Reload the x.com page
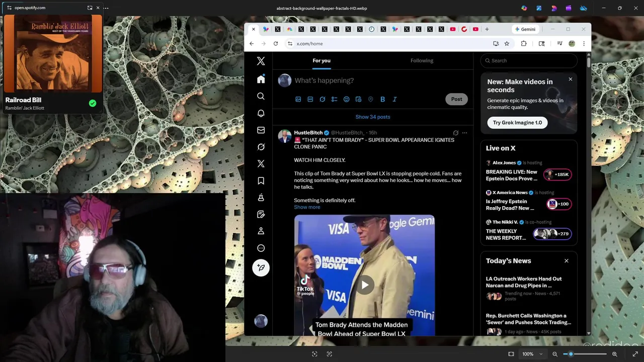Screen dimensions: 644x362 click(276, 44)
